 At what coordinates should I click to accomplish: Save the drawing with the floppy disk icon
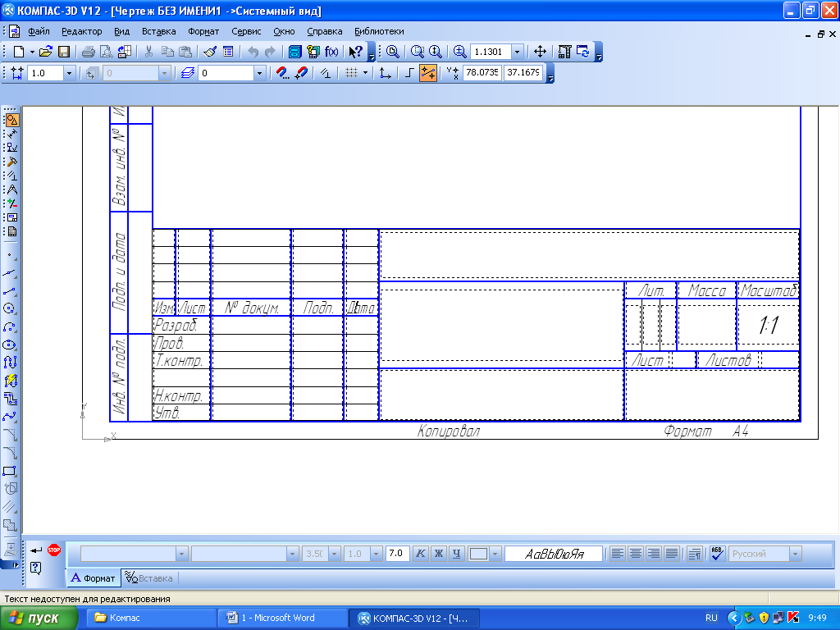pos(64,52)
